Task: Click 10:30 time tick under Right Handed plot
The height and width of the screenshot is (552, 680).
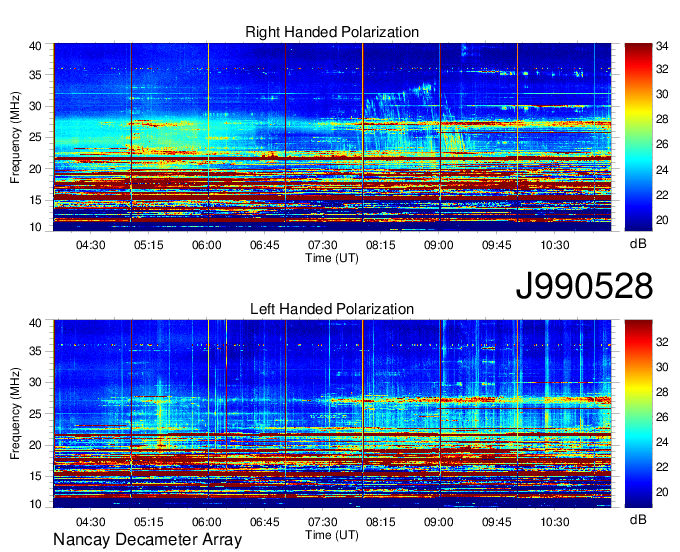Action: pos(555,245)
